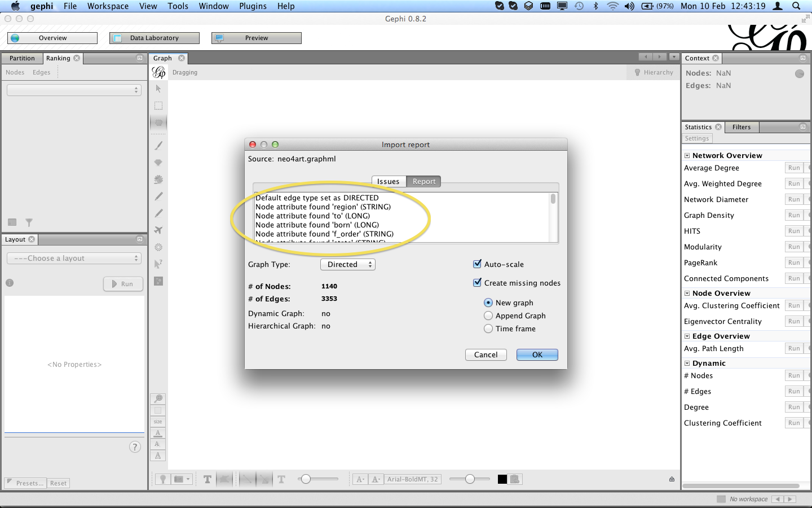Click the magnifier center-on-graph icon
The height and width of the screenshot is (508, 812).
point(158,399)
